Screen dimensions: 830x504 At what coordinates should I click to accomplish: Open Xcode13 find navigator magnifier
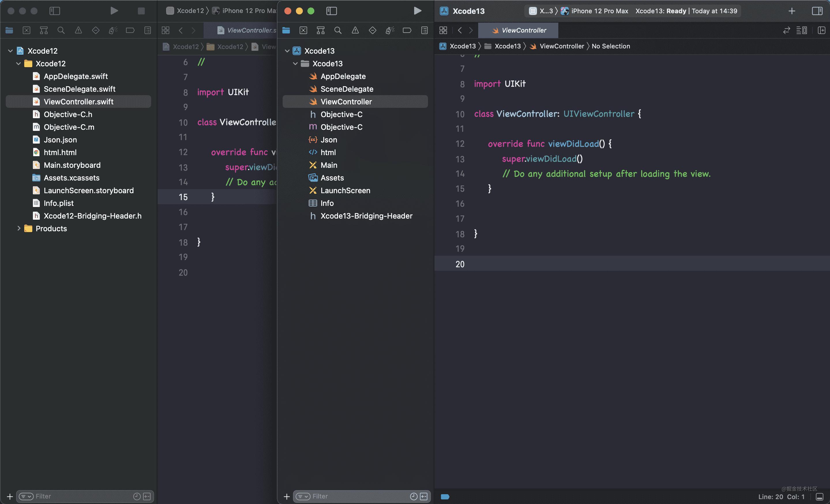tap(338, 30)
